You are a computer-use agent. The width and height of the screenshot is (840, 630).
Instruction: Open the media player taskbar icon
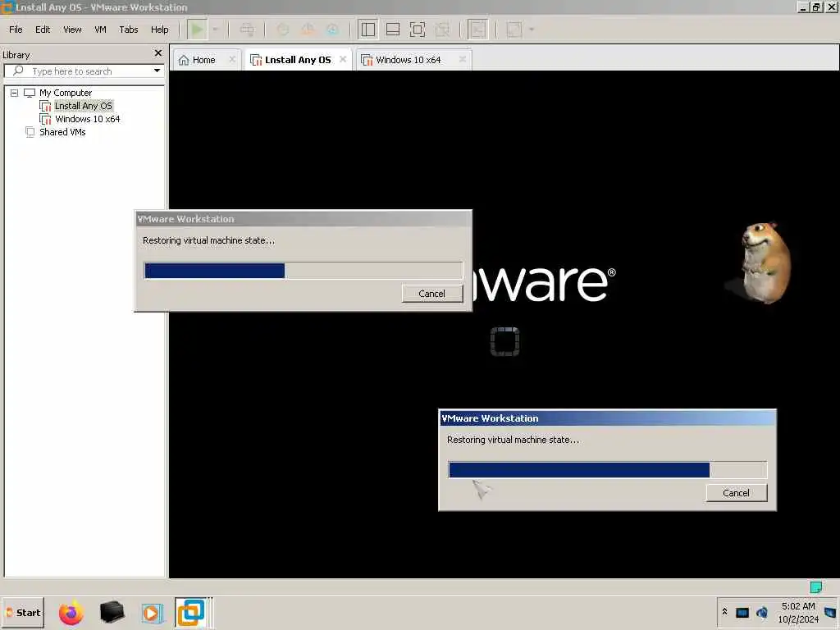click(151, 613)
